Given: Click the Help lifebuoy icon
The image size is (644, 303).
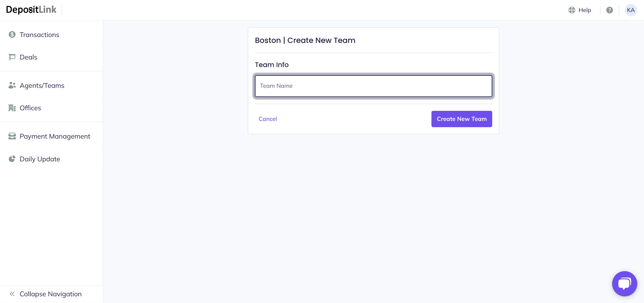Looking at the screenshot, I should point(572,10).
